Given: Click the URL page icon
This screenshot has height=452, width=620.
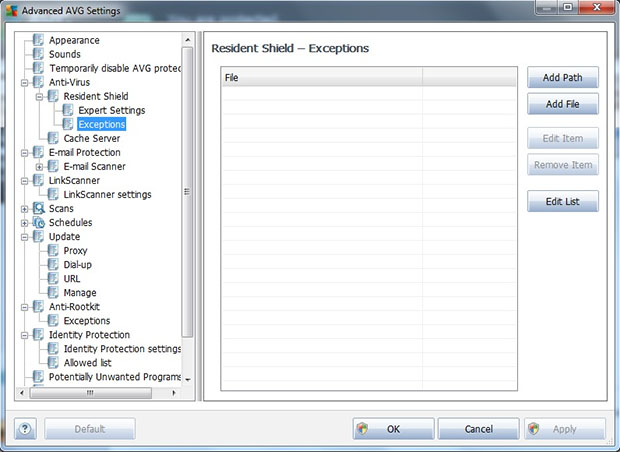Looking at the screenshot, I should (x=53, y=279).
